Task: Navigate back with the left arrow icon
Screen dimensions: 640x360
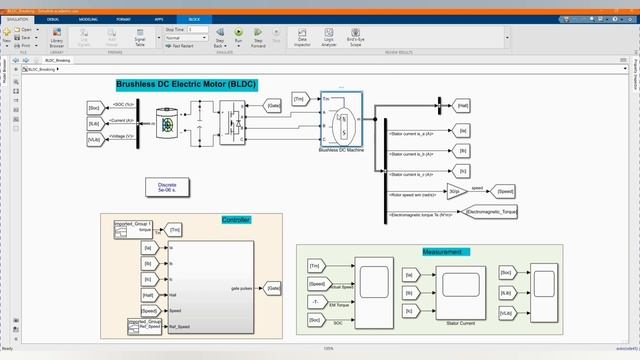Action: point(16,60)
